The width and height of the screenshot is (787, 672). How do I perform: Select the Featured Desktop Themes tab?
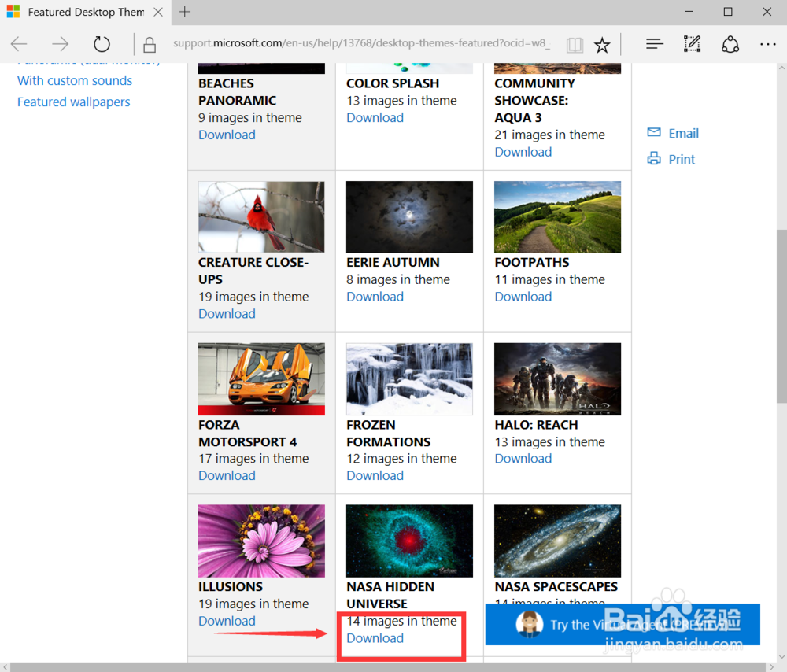(x=85, y=12)
